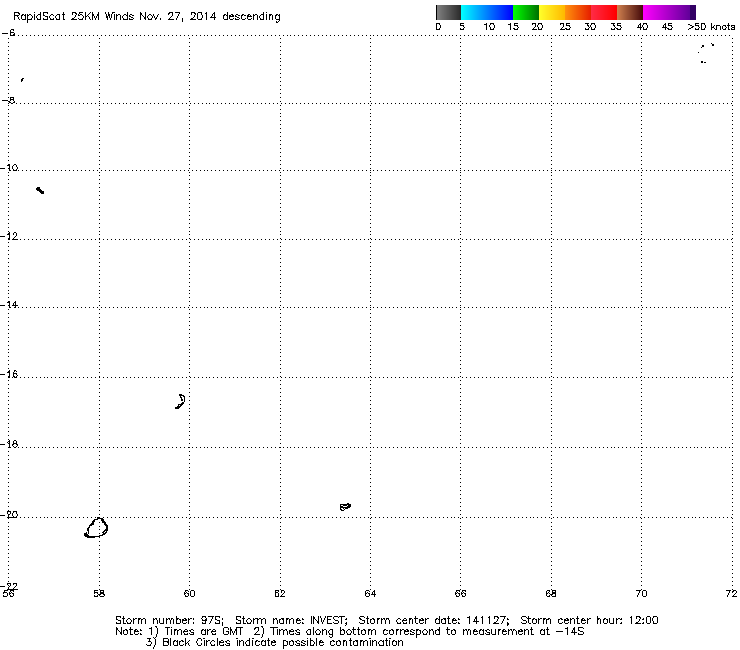Click the longitude axis label '72'
740x650 pixels.
(x=732, y=593)
